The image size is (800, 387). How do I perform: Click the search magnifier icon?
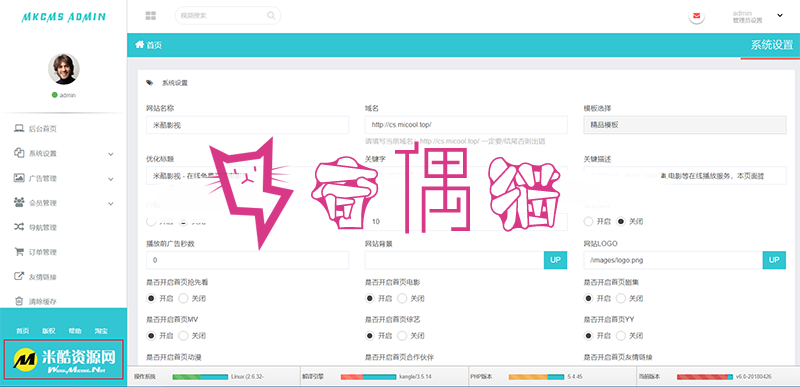tap(271, 16)
